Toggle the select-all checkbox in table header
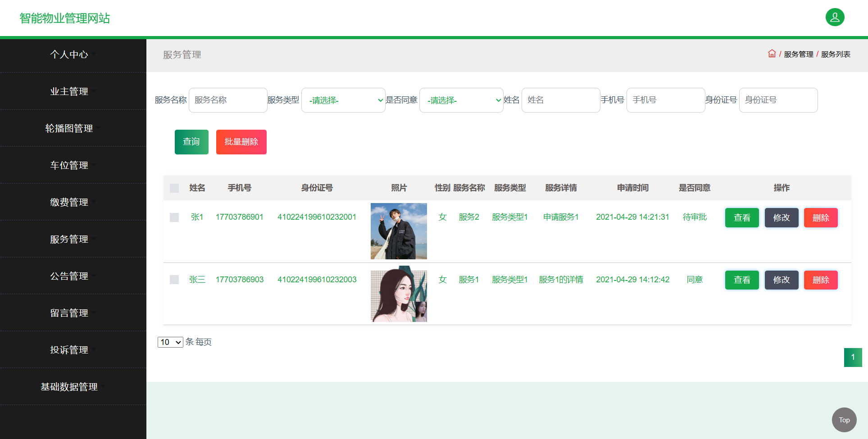 (x=174, y=188)
